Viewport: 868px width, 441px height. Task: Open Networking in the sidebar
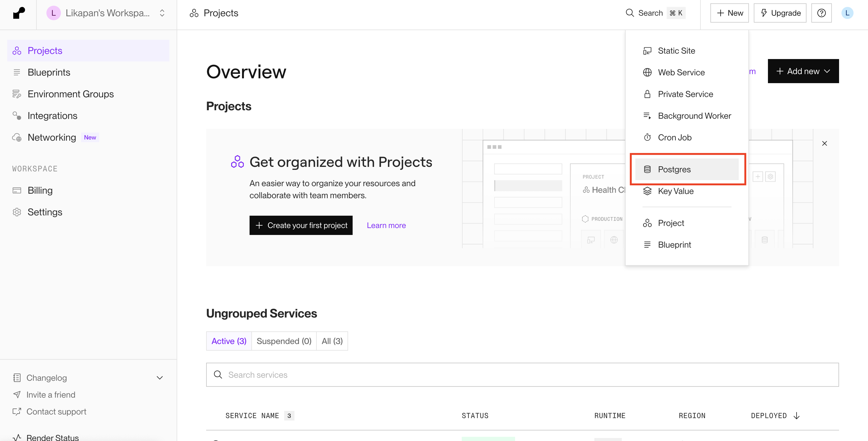tap(52, 137)
